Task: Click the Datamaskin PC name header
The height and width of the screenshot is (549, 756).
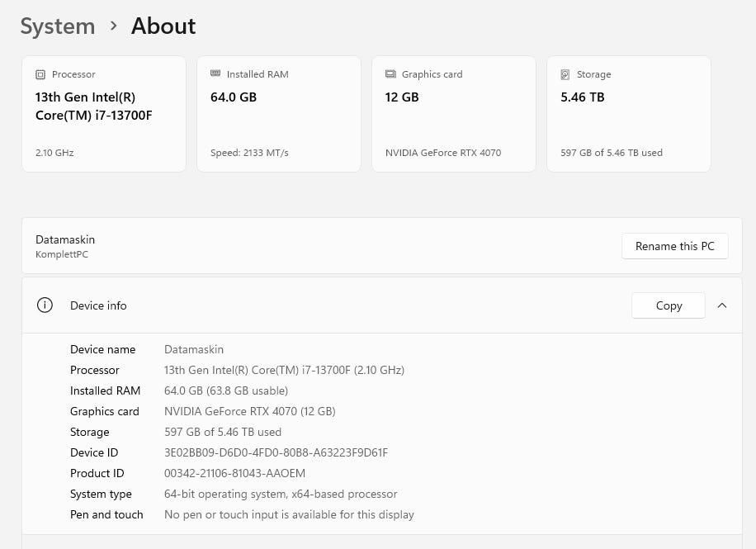Action: (65, 239)
